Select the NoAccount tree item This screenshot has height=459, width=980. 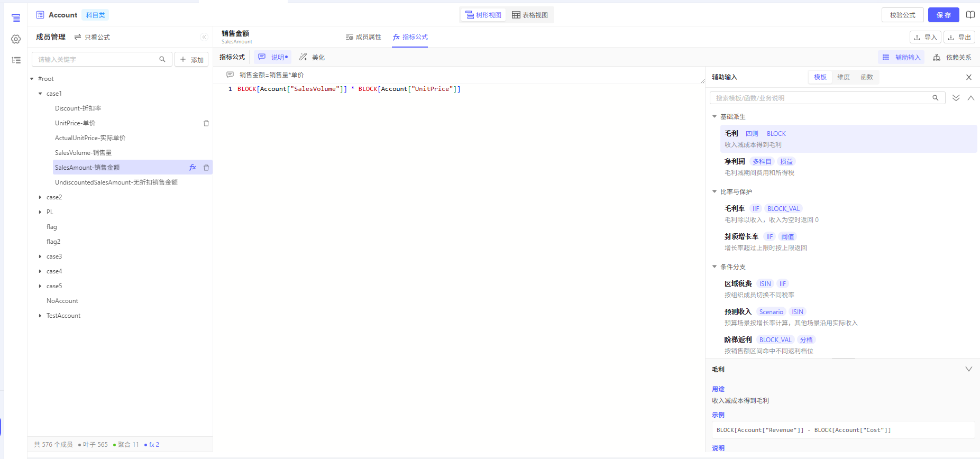pos(62,301)
